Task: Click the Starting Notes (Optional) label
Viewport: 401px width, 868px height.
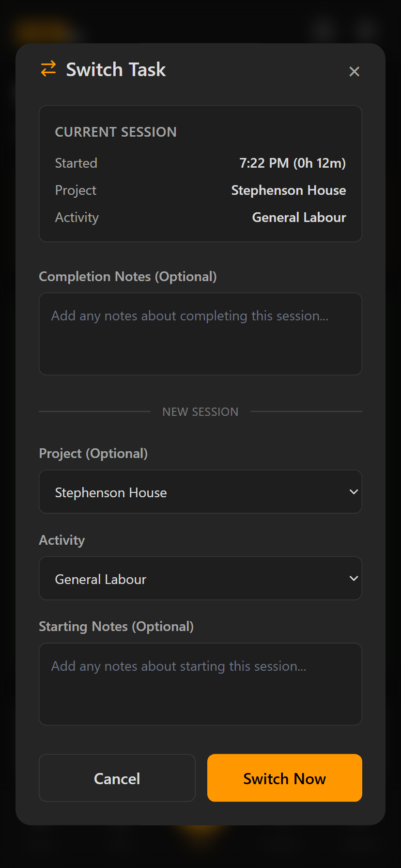Action: coord(116,627)
